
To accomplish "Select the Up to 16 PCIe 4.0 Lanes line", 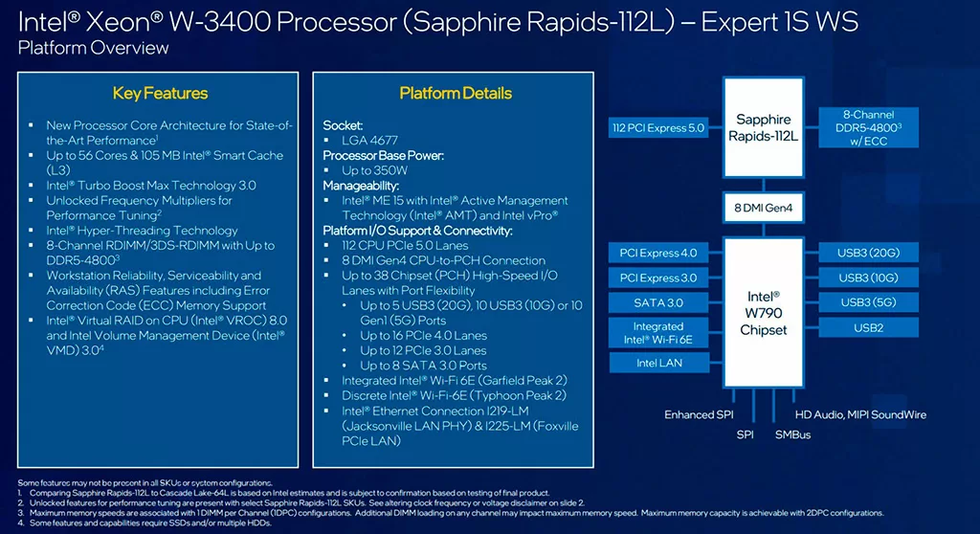I will [x=423, y=335].
